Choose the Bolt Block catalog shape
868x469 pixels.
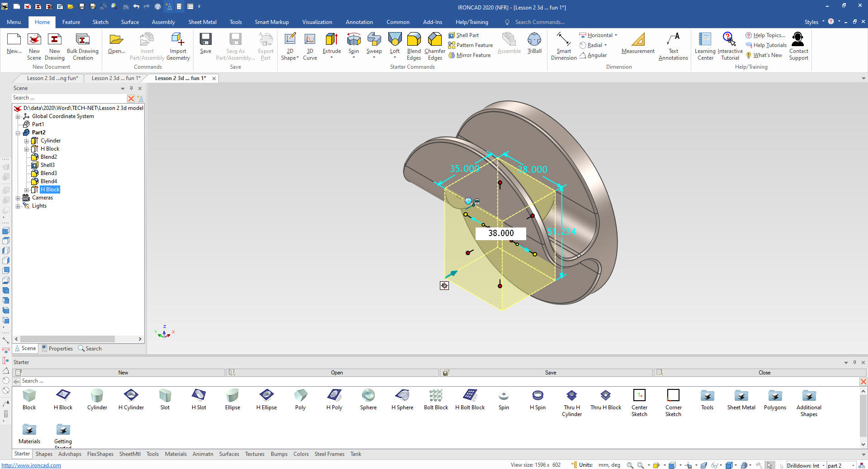click(x=436, y=396)
